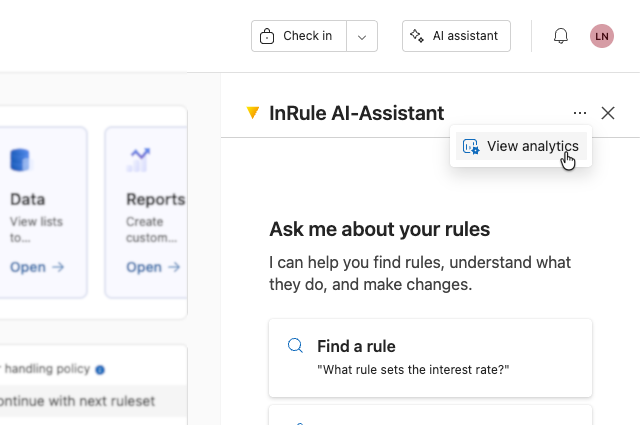Click the handling policy info icon
The height and width of the screenshot is (425, 640).
[x=100, y=369]
